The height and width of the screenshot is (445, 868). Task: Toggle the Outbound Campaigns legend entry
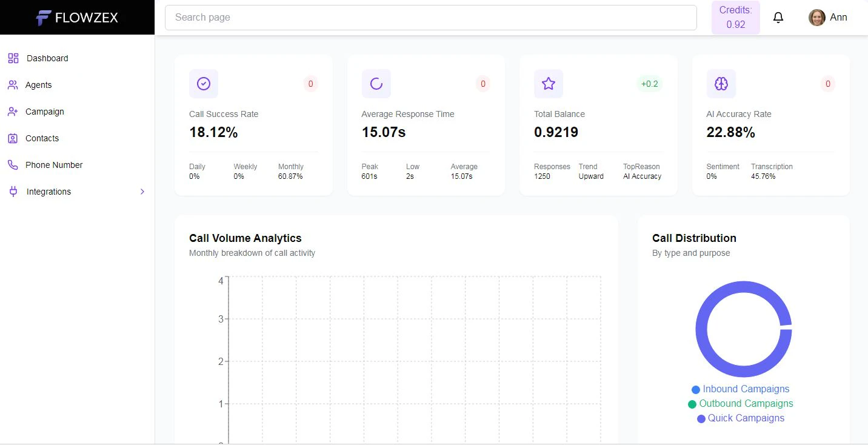[x=740, y=403]
